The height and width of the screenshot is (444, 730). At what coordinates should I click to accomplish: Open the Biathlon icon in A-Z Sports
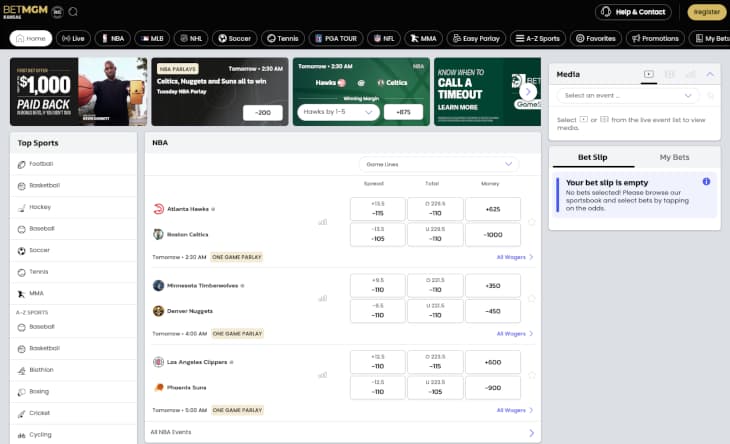[x=21, y=370]
